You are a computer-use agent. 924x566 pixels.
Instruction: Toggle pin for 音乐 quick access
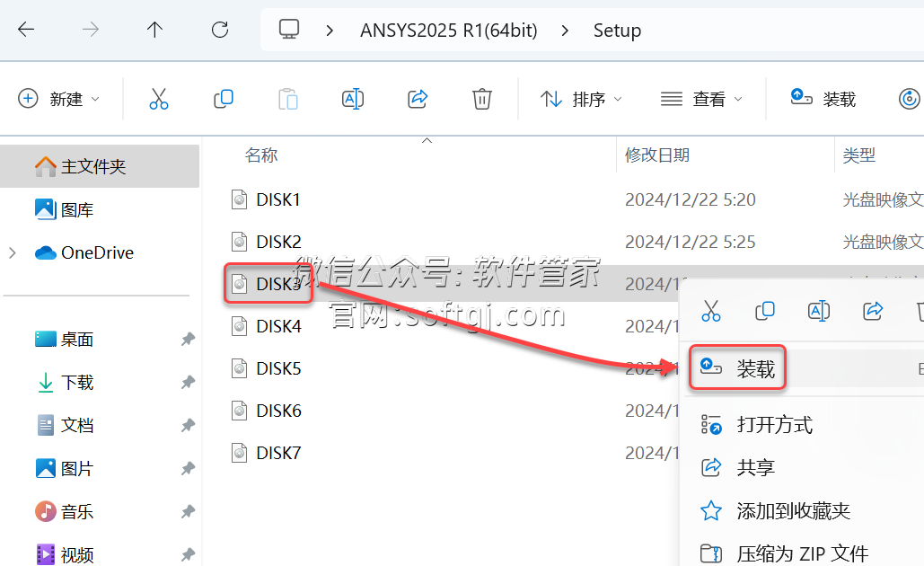coord(188,512)
